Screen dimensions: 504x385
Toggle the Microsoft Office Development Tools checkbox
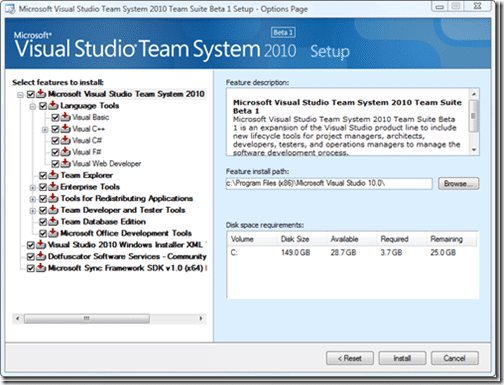click(43, 233)
